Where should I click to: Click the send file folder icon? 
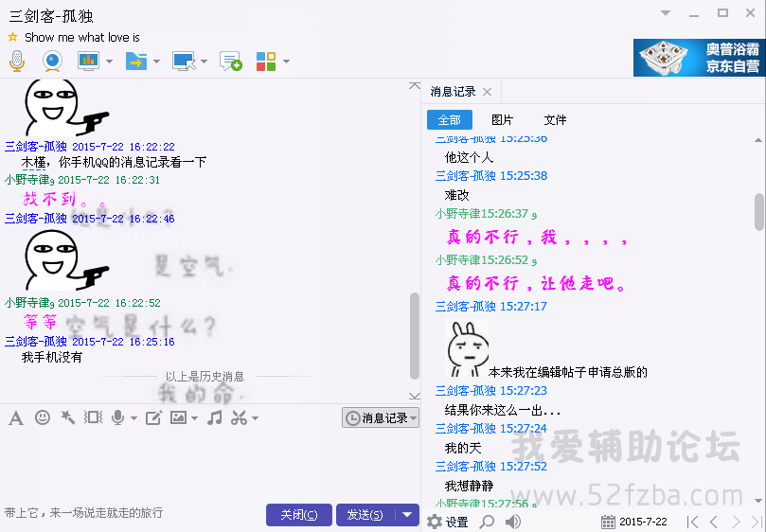pyautogui.click(x=137, y=61)
